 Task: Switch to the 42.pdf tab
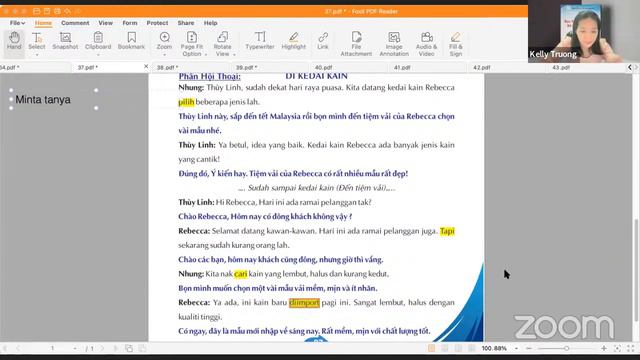(508, 67)
